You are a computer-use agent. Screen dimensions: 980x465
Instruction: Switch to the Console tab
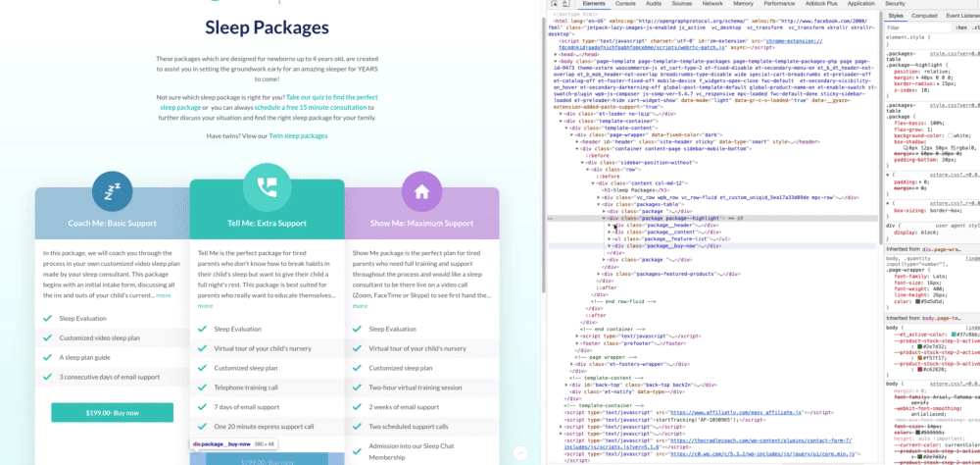pyautogui.click(x=625, y=4)
